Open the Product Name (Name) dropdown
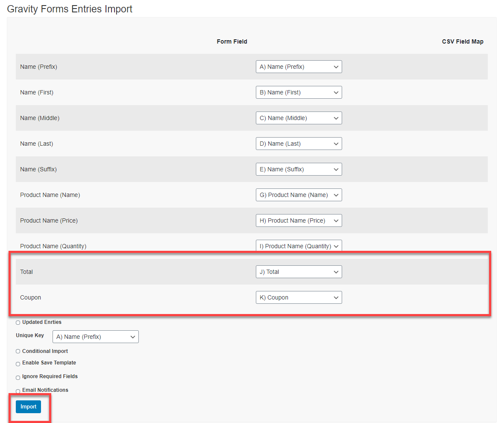 click(x=299, y=195)
